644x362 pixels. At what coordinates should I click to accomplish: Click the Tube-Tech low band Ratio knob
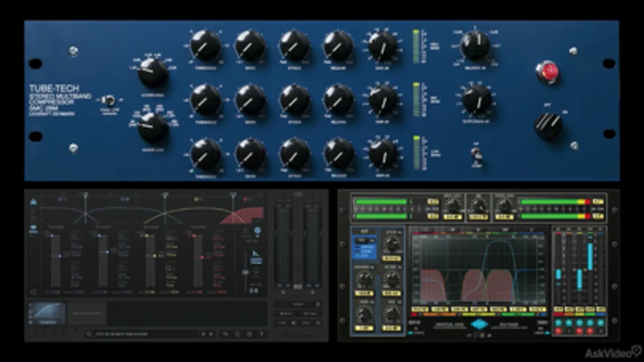tap(250, 154)
